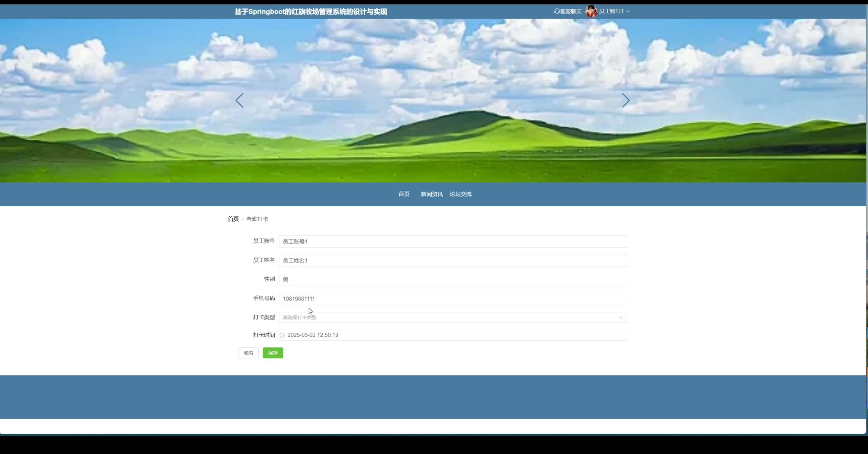Click the 取消 button
868x454 pixels.
[x=248, y=353]
